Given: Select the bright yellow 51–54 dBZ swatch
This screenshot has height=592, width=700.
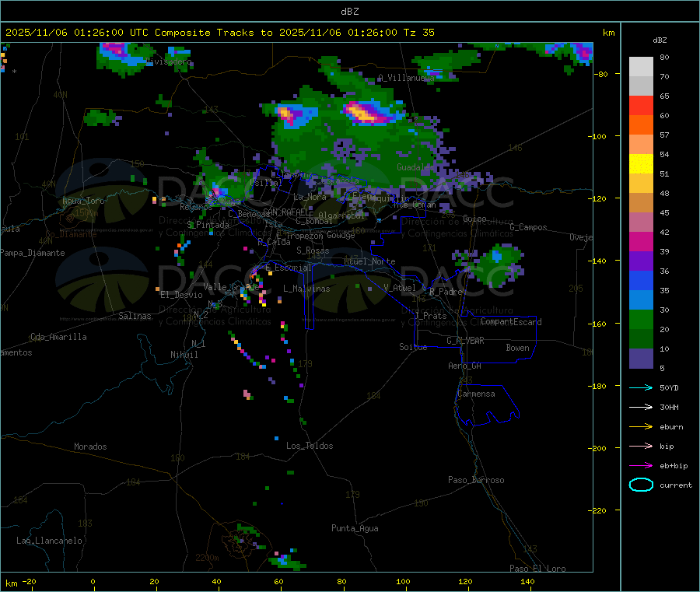Looking at the screenshot, I should pos(641,164).
